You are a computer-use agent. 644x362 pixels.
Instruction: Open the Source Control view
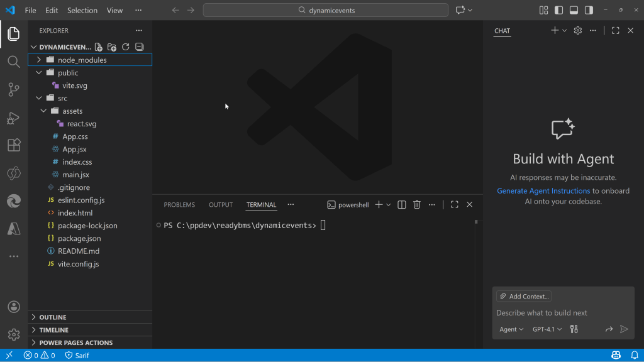point(14,89)
